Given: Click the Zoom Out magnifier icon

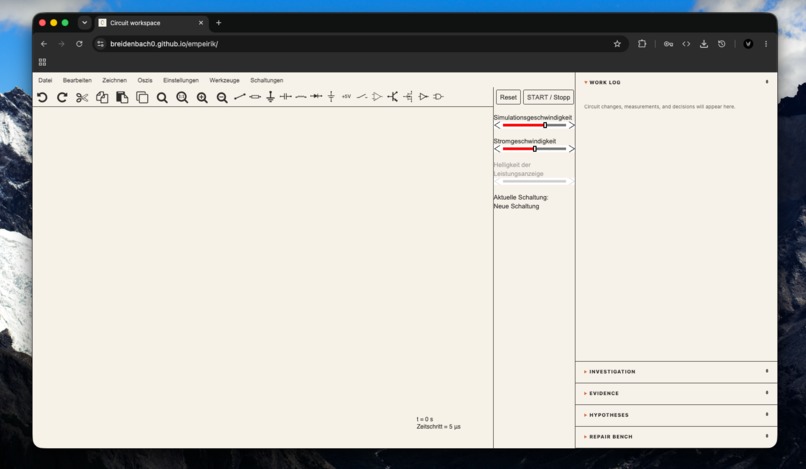Looking at the screenshot, I should coord(222,98).
